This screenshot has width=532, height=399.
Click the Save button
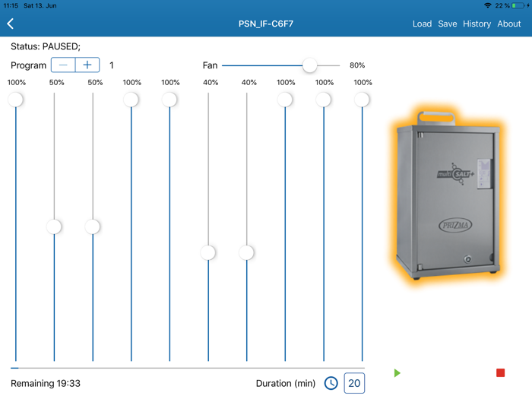tap(447, 24)
